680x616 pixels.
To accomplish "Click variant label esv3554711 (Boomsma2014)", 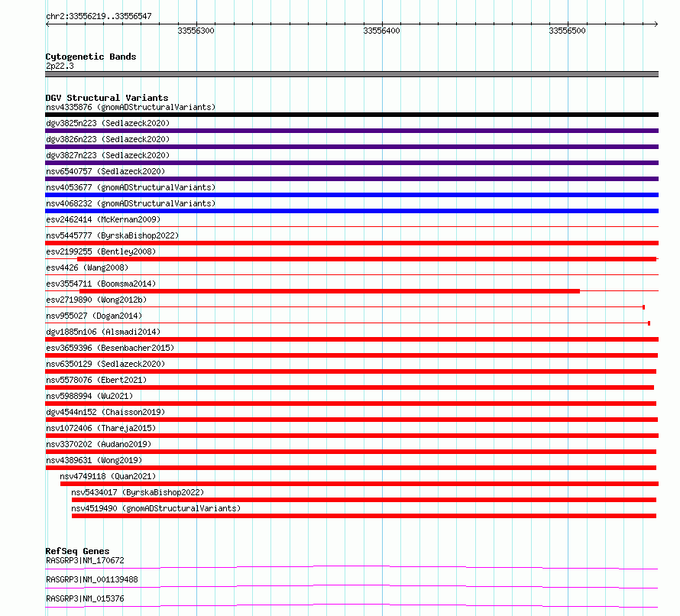I will (x=101, y=284).
